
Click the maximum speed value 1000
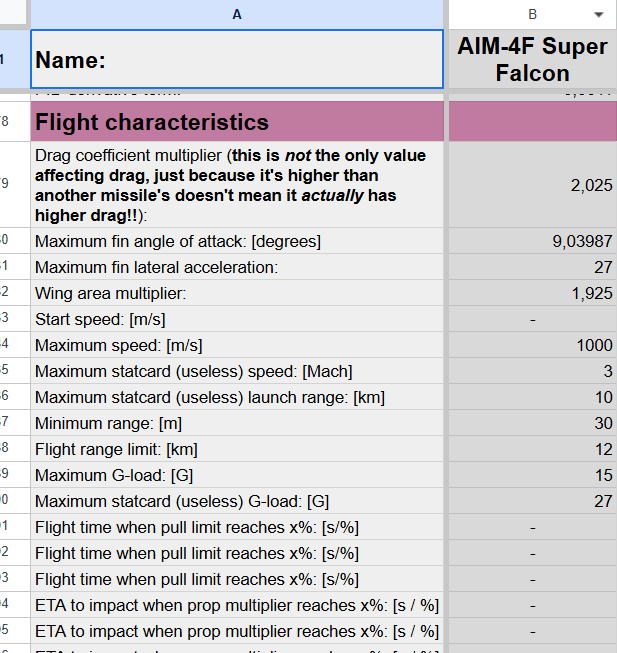[531, 345]
